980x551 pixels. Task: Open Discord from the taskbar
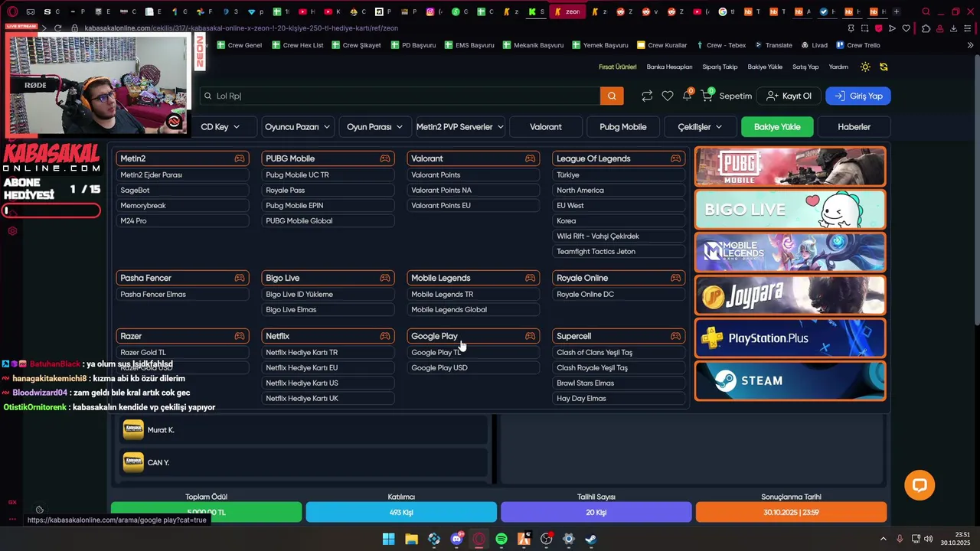tap(457, 539)
